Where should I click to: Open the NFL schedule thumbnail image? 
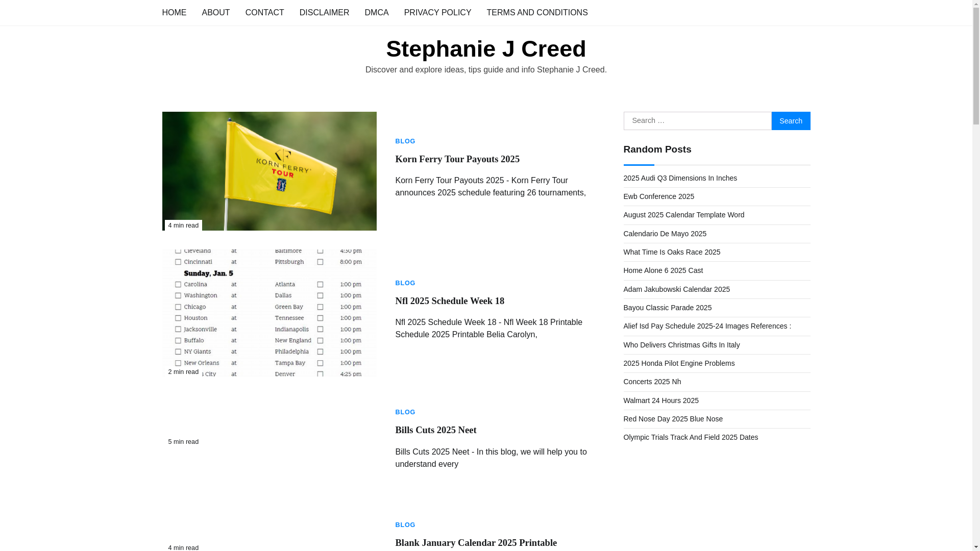[269, 313]
